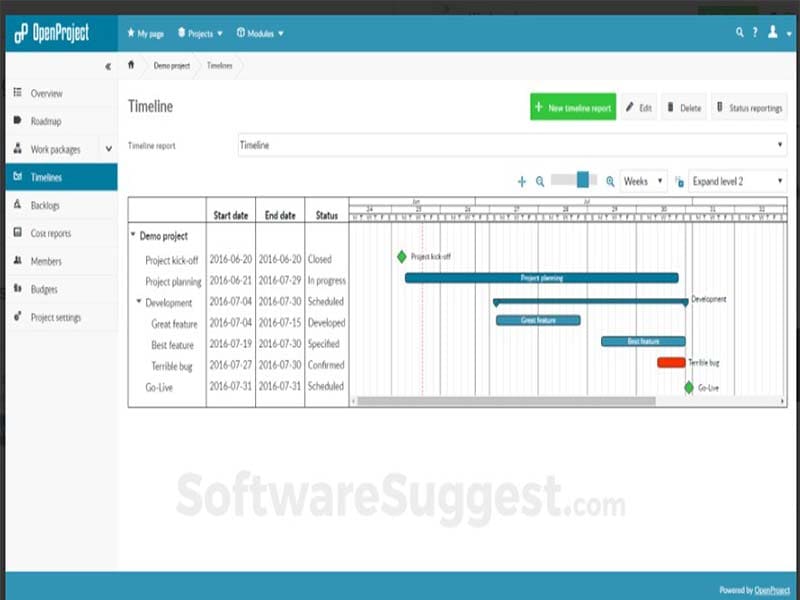
Task: Select Timelines in sidebar
Action: [61, 177]
